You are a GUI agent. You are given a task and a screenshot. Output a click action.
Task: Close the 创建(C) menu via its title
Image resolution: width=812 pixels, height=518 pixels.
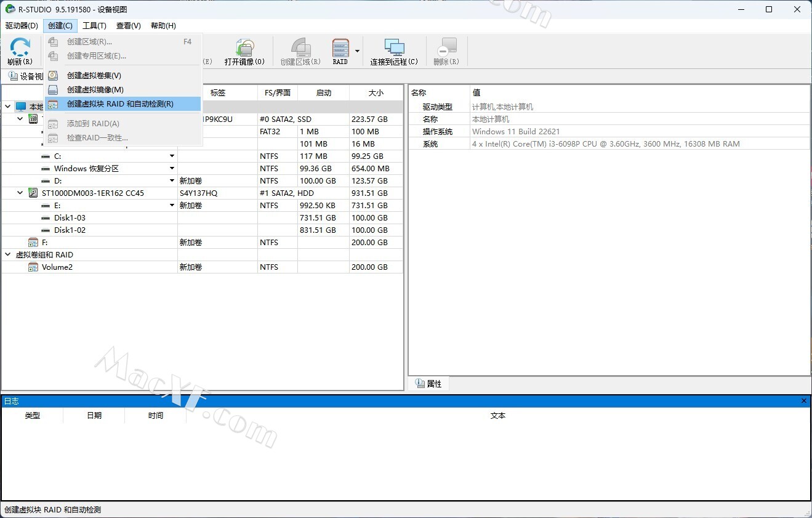click(60, 25)
